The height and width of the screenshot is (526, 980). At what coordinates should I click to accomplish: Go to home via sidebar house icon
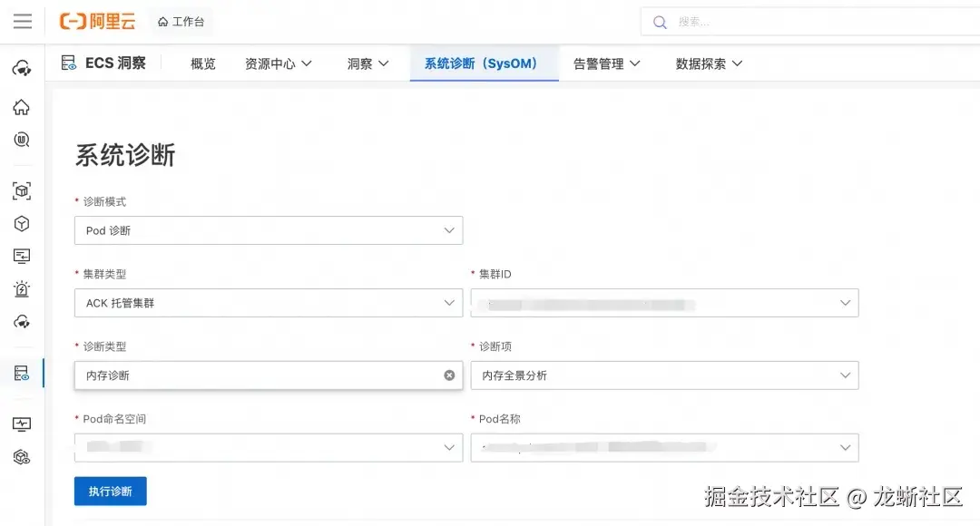point(22,107)
